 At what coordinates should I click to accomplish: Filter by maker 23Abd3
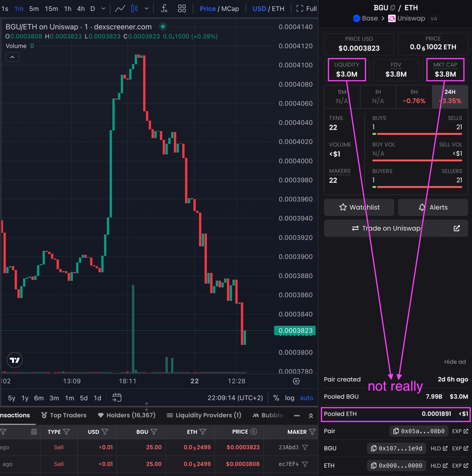pos(305,447)
